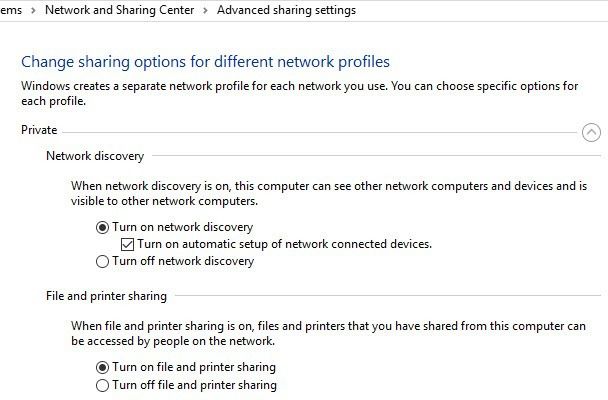608x400 pixels.
Task: Click the File and printer sharing heading
Action: [107, 296]
